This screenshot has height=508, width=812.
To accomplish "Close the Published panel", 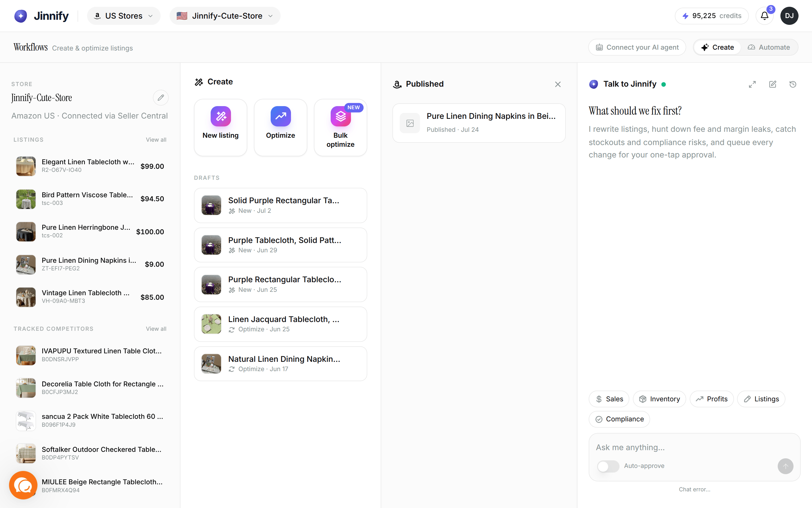I will click(558, 84).
